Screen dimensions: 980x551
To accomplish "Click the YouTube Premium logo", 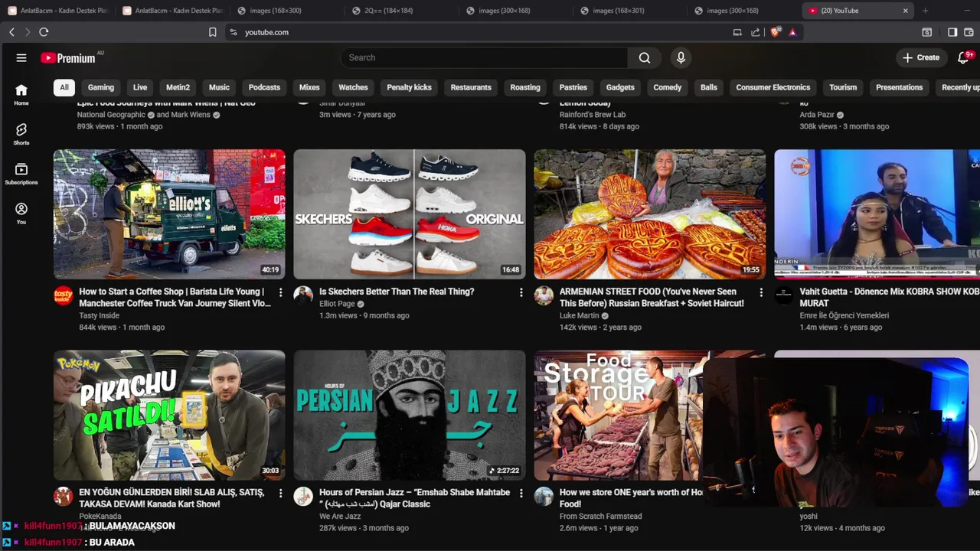I will click(68, 58).
